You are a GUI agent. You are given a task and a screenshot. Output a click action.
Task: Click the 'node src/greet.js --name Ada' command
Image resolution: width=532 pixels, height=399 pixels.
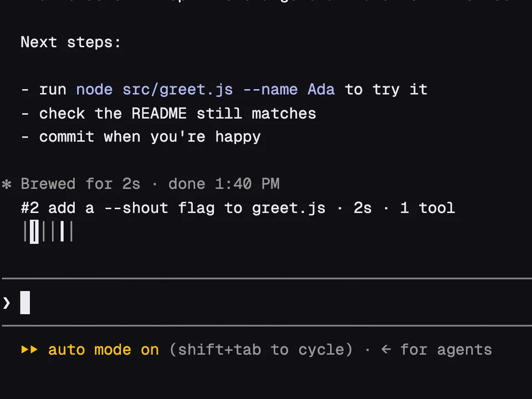[x=205, y=90]
